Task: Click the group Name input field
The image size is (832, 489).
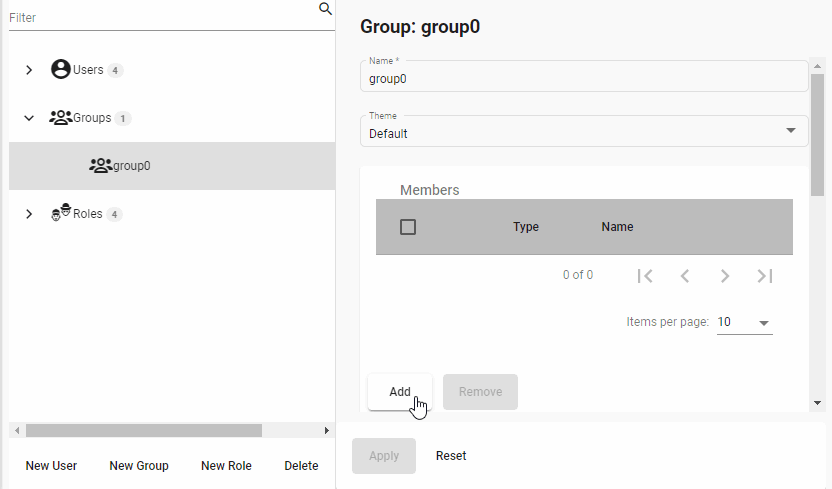Action: coord(584,76)
